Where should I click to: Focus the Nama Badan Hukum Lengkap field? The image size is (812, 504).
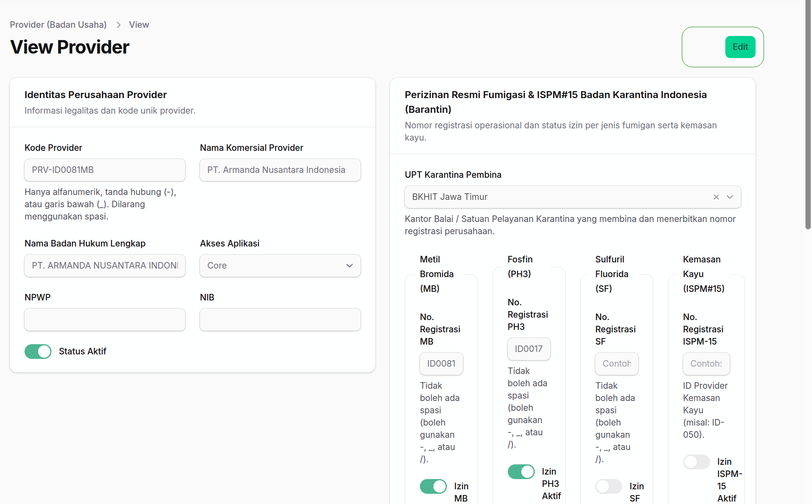click(x=105, y=266)
